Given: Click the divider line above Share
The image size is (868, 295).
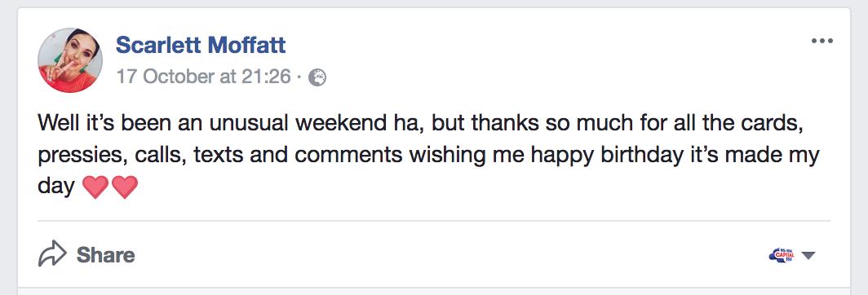Looking at the screenshot, I should 433,221.
